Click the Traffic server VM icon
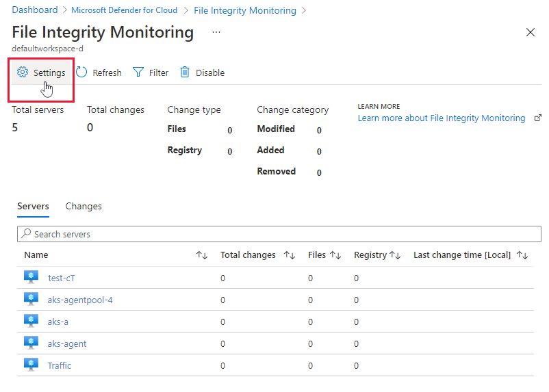This screenshot has height=392, width=549. click(x=31, y=365)
